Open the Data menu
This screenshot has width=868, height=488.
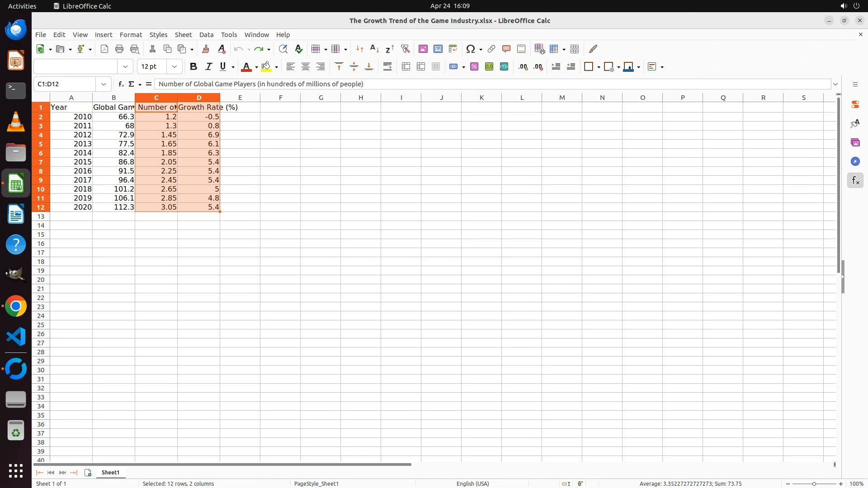(x=206, y=35)
